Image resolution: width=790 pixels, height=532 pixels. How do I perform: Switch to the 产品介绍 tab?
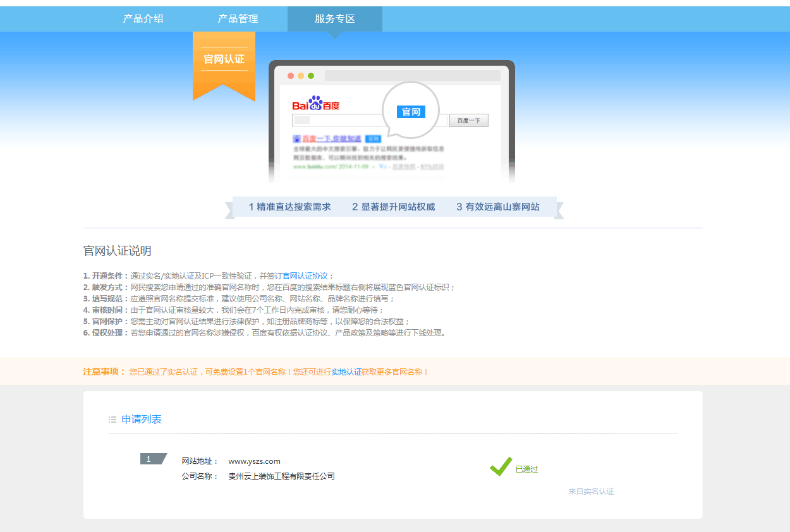click(x=143, y=18)
